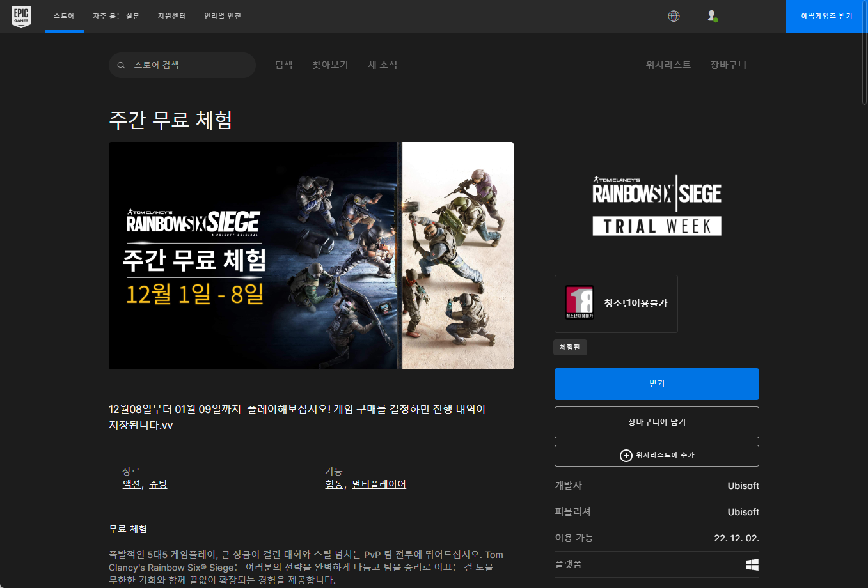Click the 22. 12. 02. availability date

tap(736, 538)
